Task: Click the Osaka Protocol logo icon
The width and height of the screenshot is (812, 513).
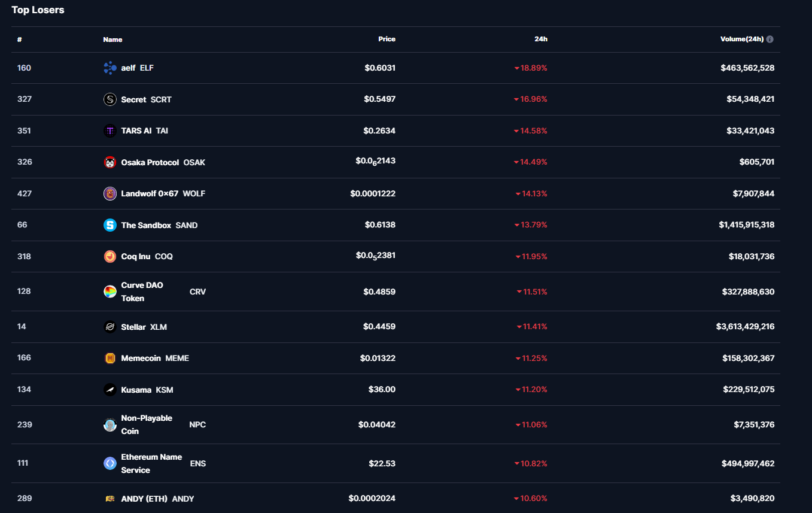Action: 110,162
